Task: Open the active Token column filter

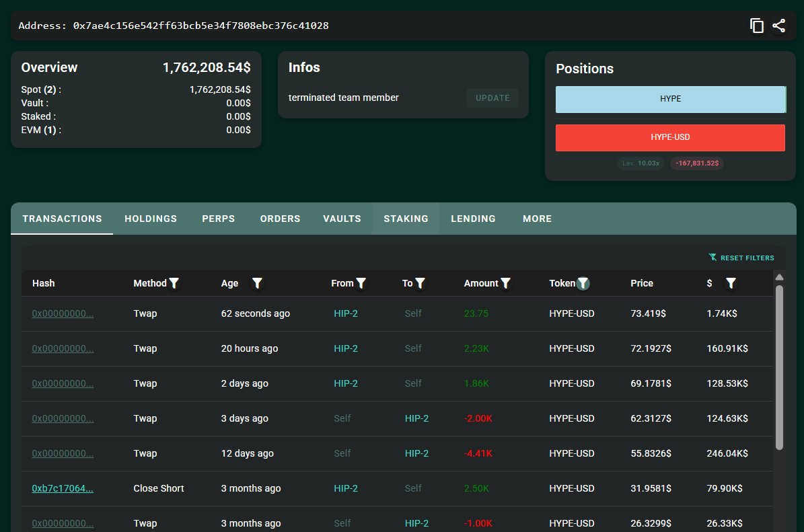Action: (x=583, y=283)
